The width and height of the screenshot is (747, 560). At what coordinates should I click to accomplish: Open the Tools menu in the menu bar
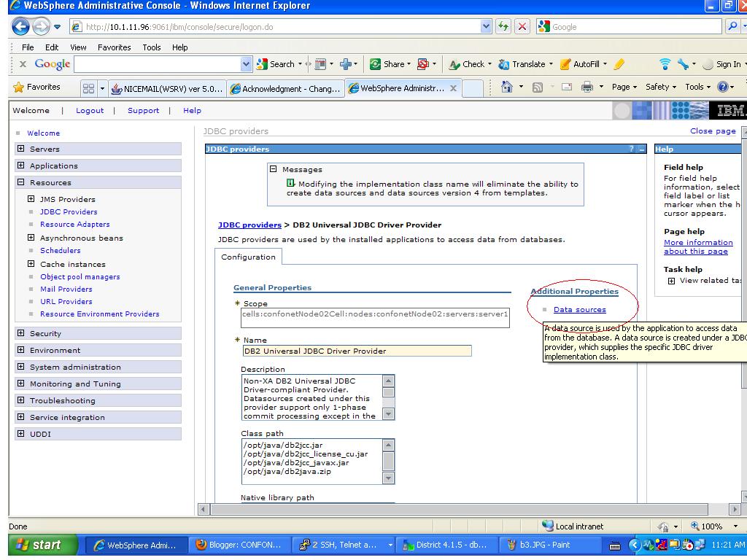click(152, 47)
